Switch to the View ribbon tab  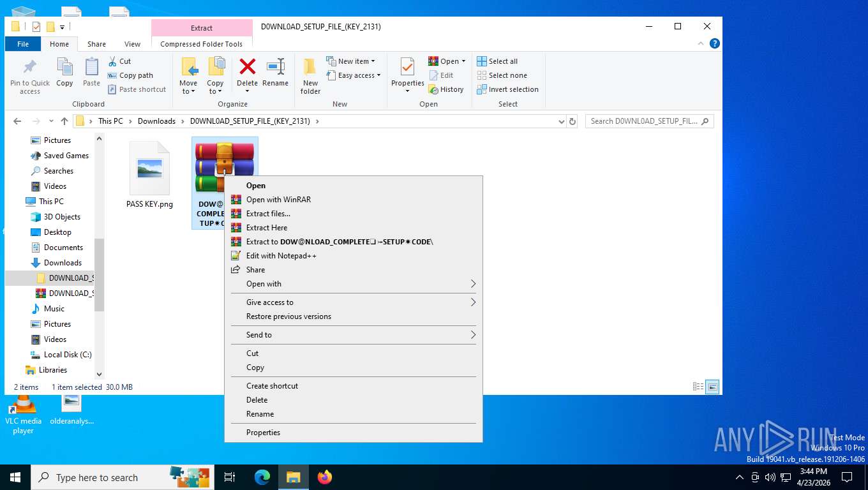pyautogui.click(x=132, y=44)
